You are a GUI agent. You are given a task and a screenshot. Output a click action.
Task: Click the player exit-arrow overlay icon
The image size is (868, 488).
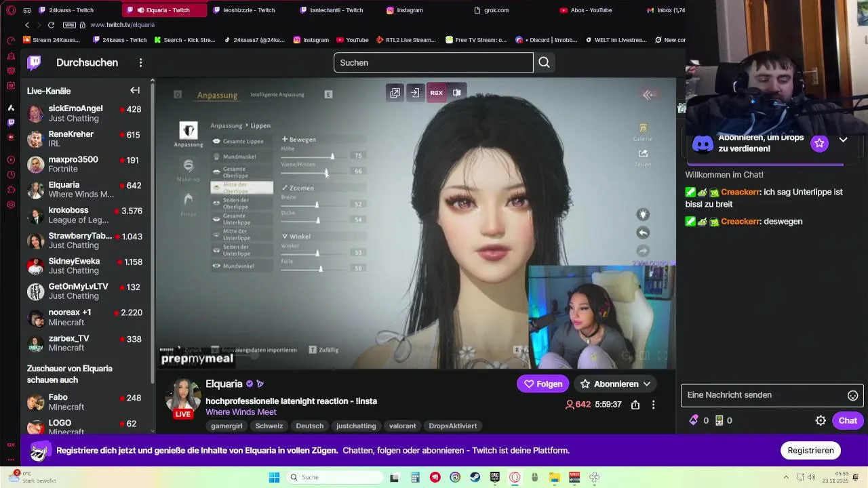[x=415, y=93]
